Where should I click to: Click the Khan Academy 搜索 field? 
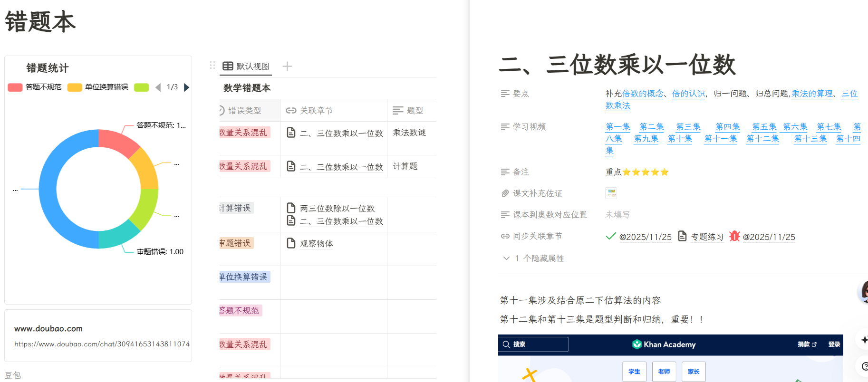coord(533,344)
